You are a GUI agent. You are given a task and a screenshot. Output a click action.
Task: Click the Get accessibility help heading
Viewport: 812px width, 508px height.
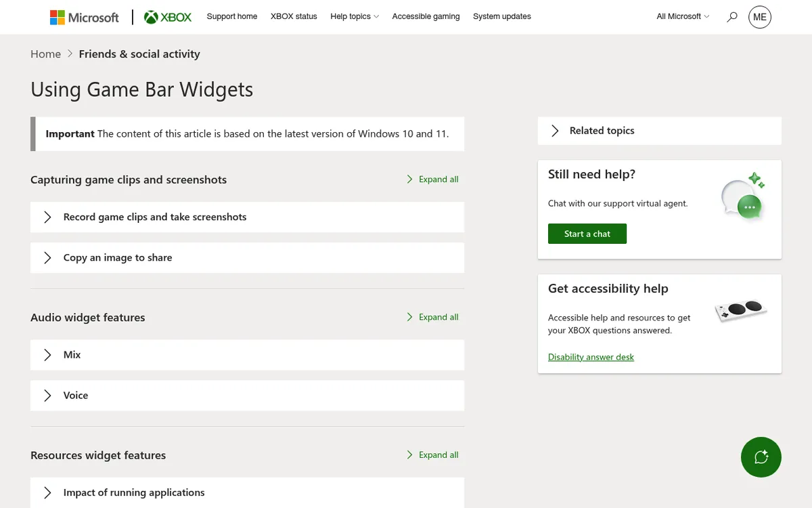tap(608, 289)
